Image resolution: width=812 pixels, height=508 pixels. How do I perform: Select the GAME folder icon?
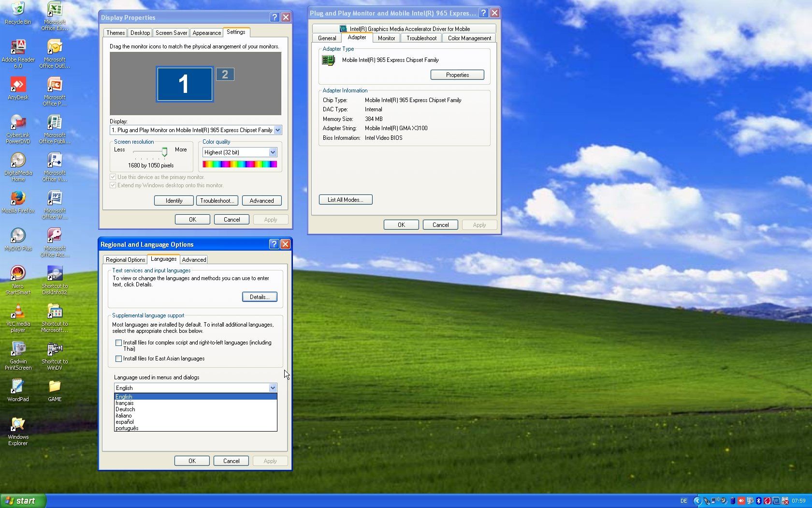coord(55,390)
